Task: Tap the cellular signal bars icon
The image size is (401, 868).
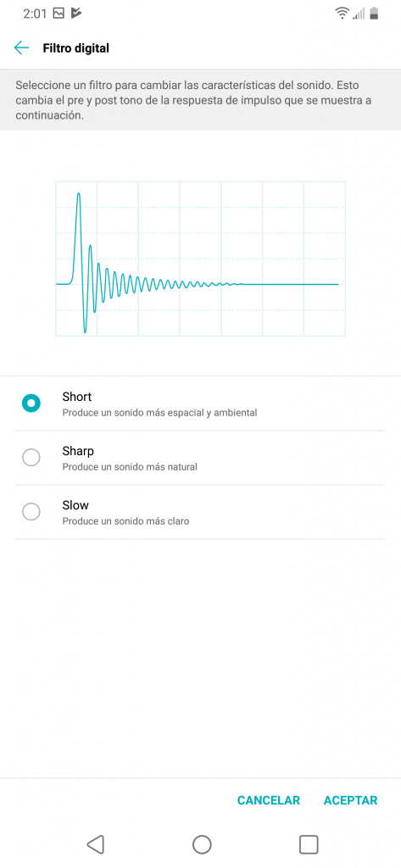Action: click(x=359, y=14)
